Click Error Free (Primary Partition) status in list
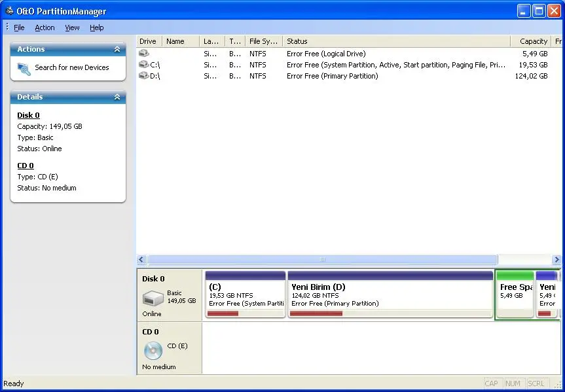Screen dimensions: 565x392 332,76
